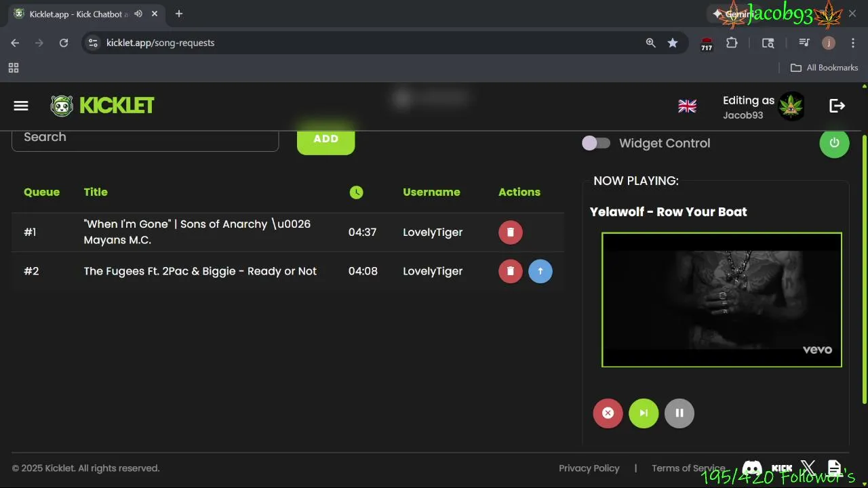The width and height of the screenshot is (868, 488).
Task: Toggle the green power button
Action: (x=834, y=143)
